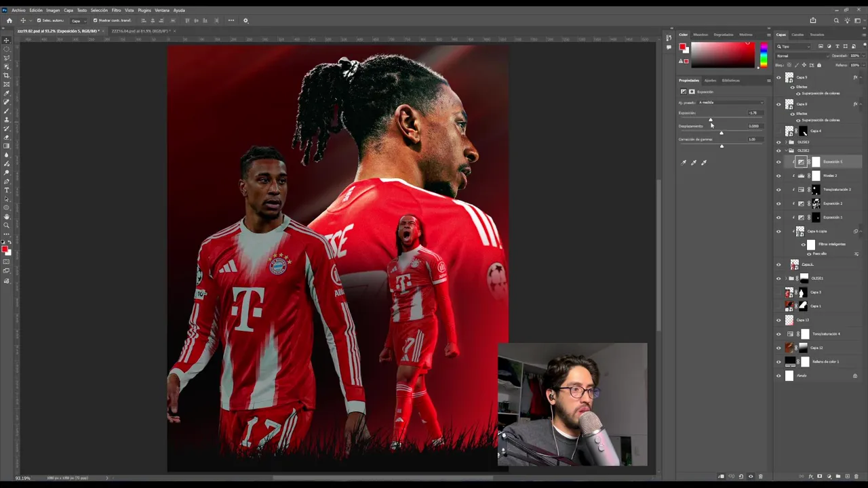Create new fill or adjustment layer icon
This screenshot has width=868, height=488.
[829, 476]
